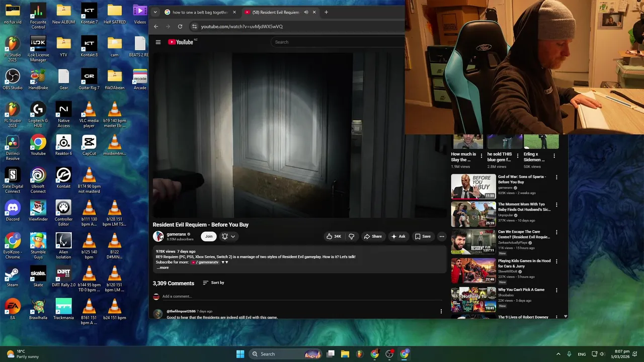View site information icon in address bar
The image size is (644, 362).
pos(194,27)
